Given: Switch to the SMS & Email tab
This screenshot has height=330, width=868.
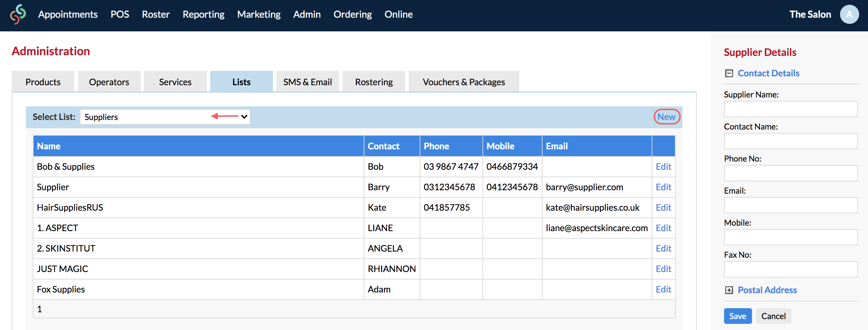Looking at the screenshot, I should (x=308, y=82).
